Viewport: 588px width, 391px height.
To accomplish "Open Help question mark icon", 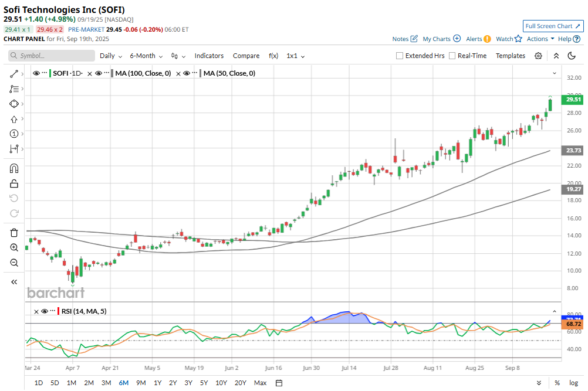I will (x=577, y=39).
